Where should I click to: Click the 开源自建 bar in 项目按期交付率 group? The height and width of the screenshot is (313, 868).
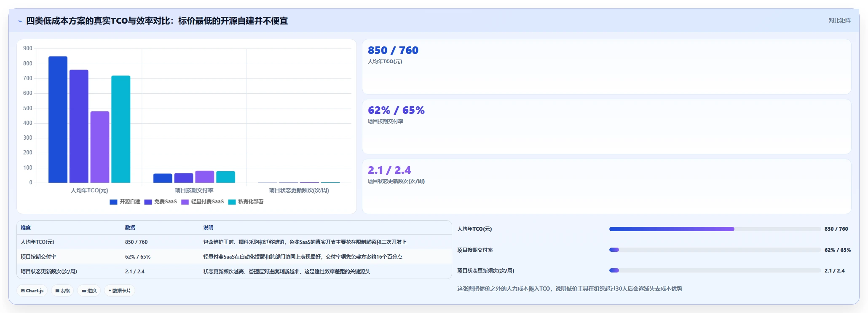click(x=163, y=178)
